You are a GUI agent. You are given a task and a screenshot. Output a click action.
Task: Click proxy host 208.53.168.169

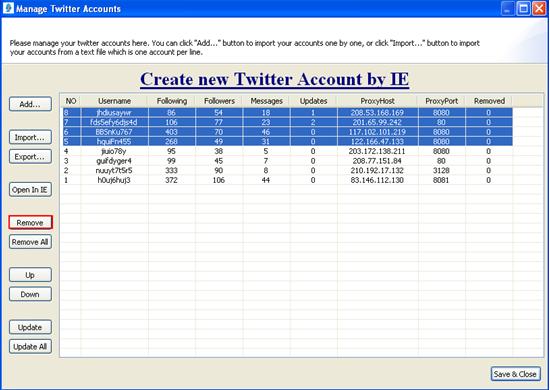(377, 113)
